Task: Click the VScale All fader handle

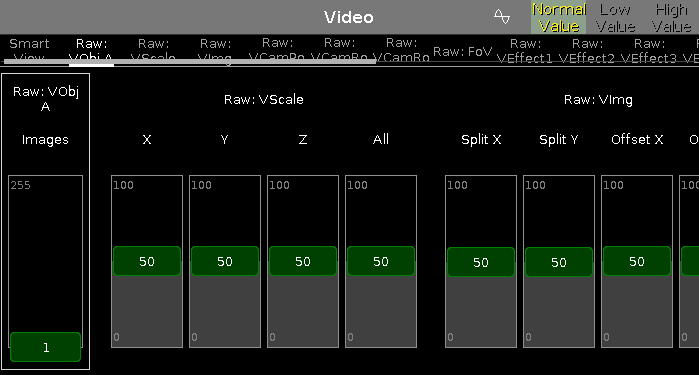Action: (381, 261)
